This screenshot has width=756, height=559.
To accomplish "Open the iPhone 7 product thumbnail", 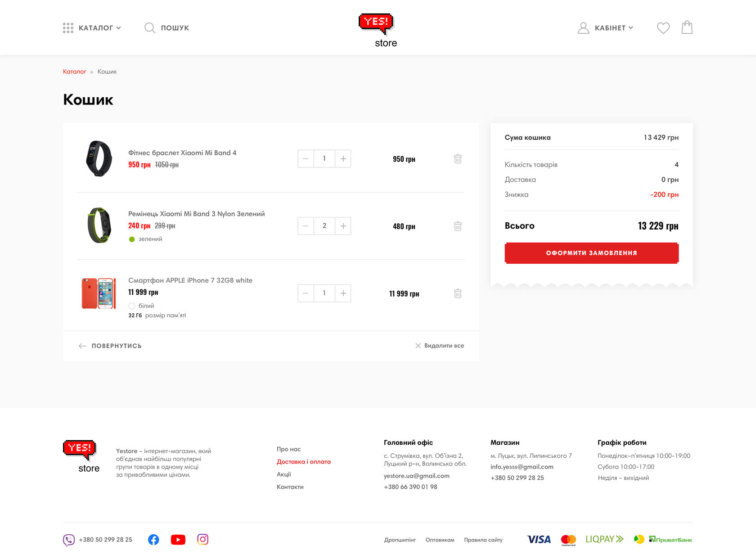I will (99, 293).
